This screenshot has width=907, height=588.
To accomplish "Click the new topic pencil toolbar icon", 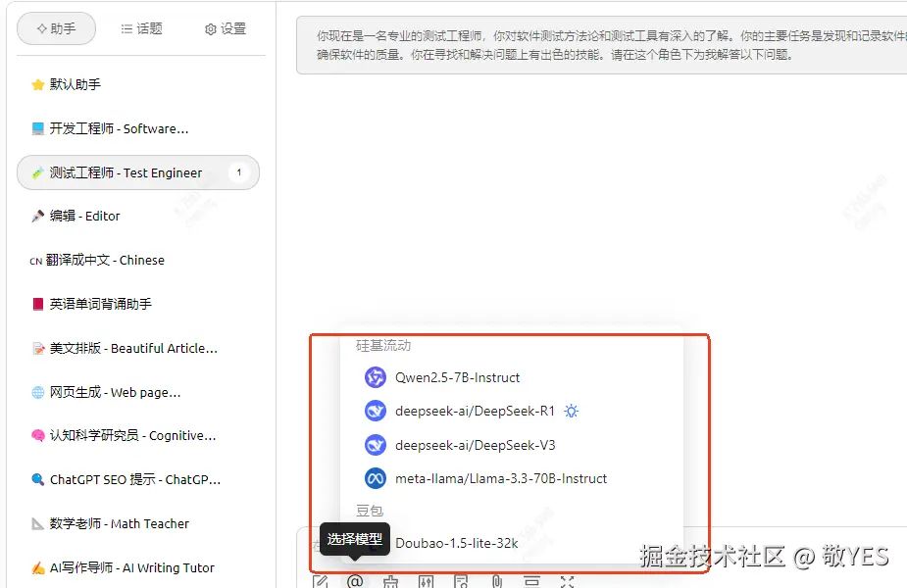I will click(x=320, y=581).
